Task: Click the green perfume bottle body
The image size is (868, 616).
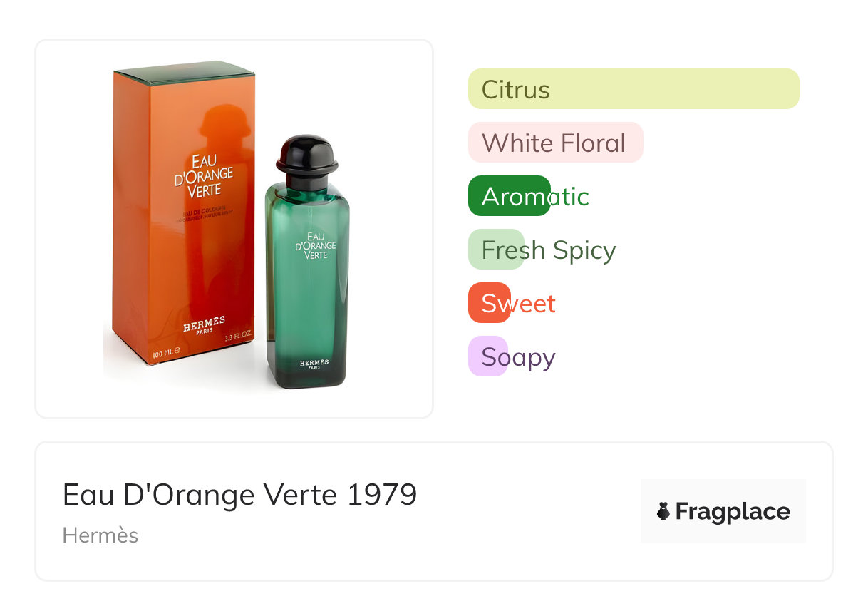Action: click(x=308, y=299)
